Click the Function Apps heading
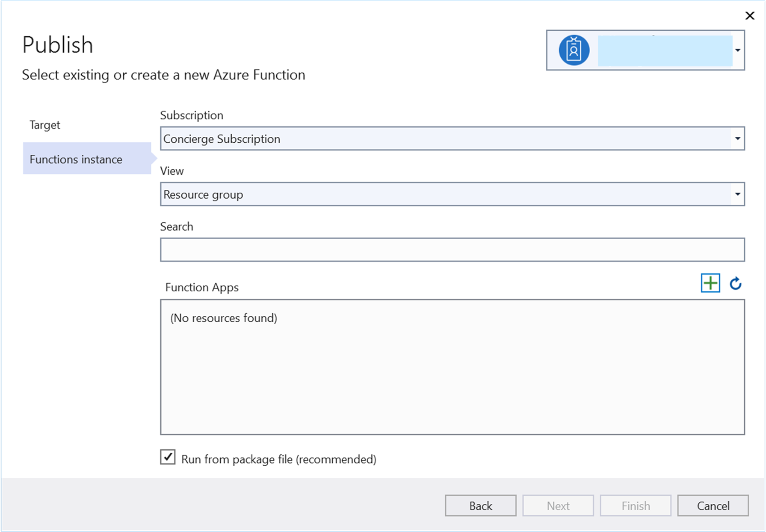Viewport: 766px width, 532px height. point(202,287)
